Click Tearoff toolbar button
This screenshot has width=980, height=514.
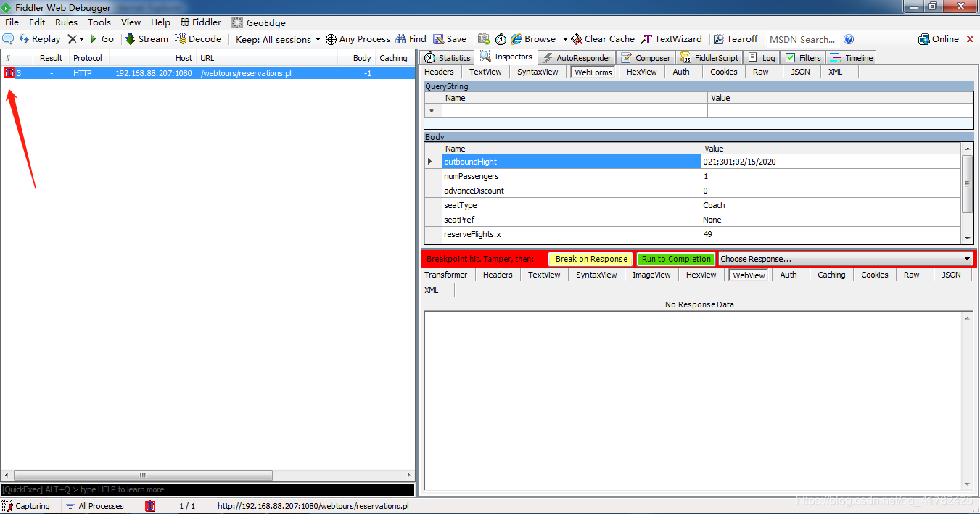736,39
